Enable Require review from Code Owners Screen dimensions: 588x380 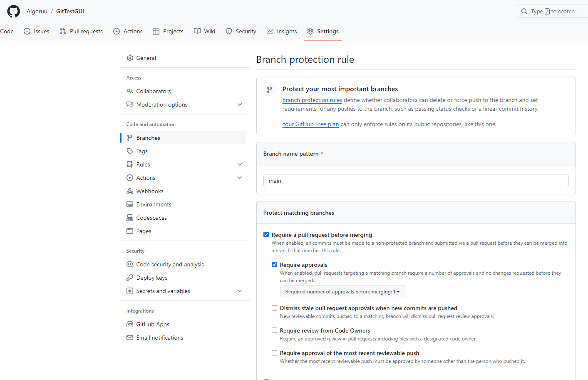pyautogui.click(x=274, y=330)
